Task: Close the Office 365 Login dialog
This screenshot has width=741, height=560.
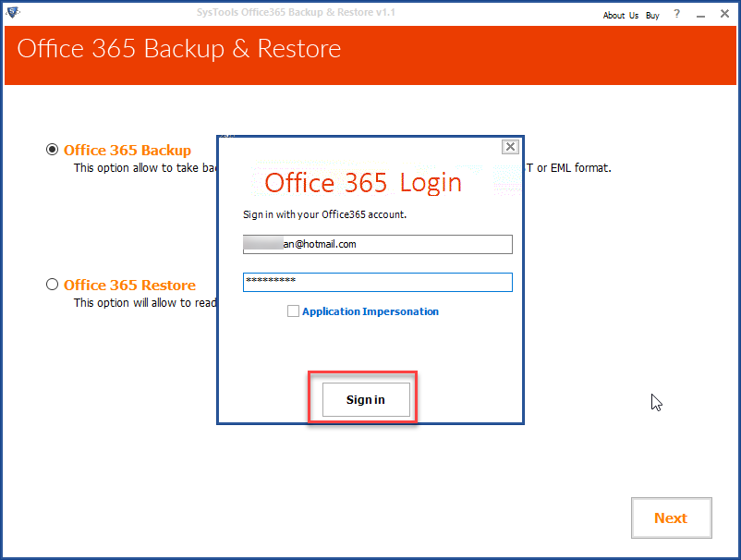Action: [509, 146]
